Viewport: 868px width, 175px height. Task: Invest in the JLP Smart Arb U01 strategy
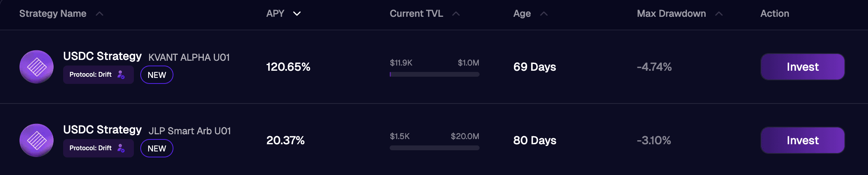802,140
